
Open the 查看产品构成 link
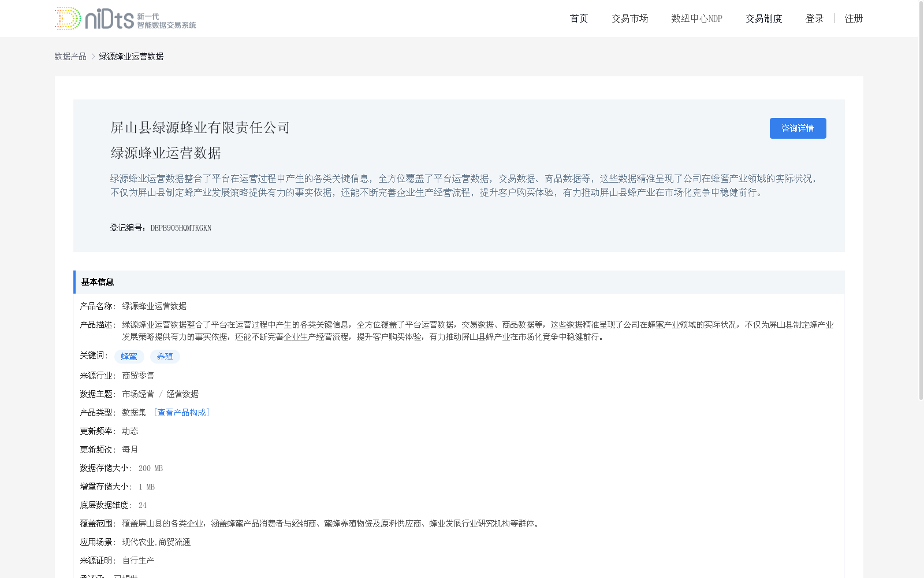coord(181,413)
